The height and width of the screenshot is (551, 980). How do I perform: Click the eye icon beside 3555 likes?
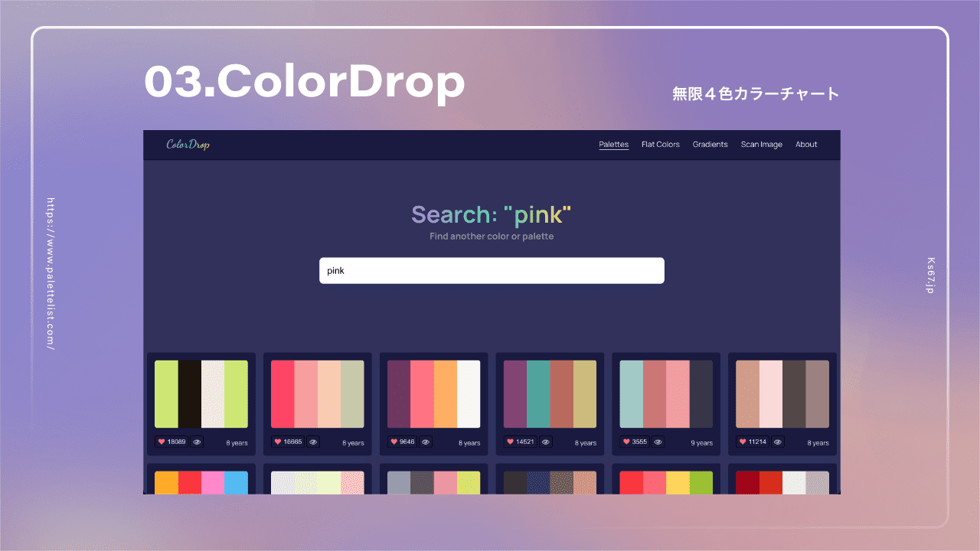click(x=658, y=442)
